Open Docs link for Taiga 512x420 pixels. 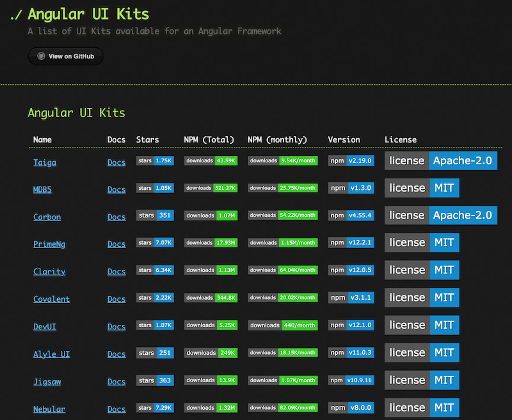116,162
